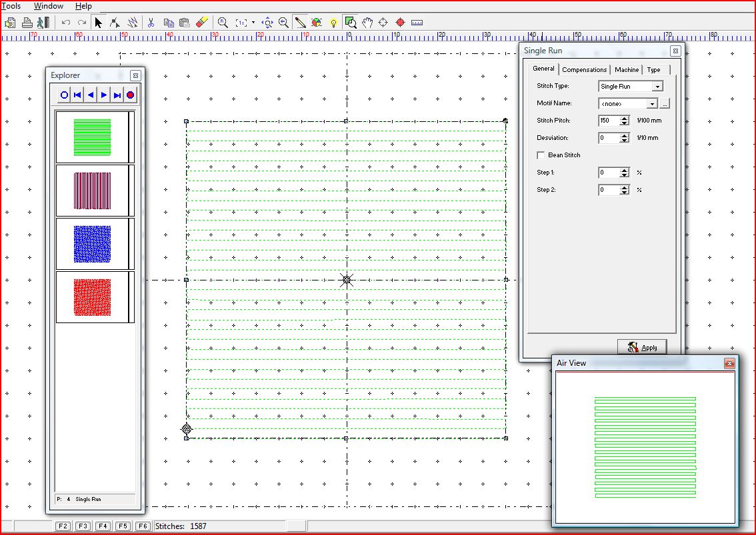756x535 pixels.
Task: Click the Motif Name browse ellipsis button
Action: pyautogui.click(x=665, y=104)
